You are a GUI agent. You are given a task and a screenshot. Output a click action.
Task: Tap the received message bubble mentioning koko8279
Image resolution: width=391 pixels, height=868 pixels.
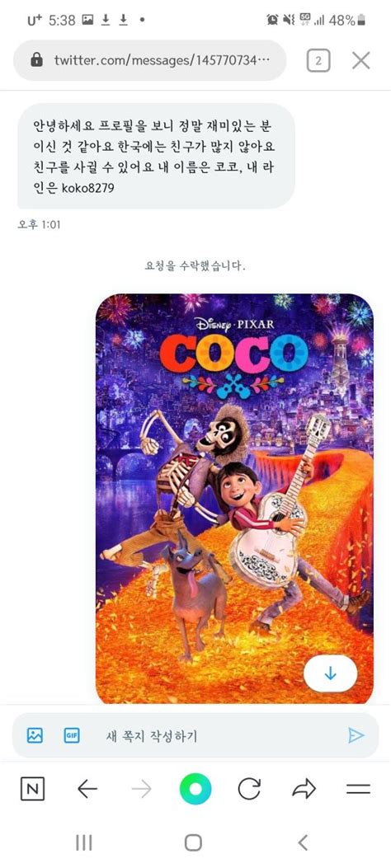tap(156, 156)
